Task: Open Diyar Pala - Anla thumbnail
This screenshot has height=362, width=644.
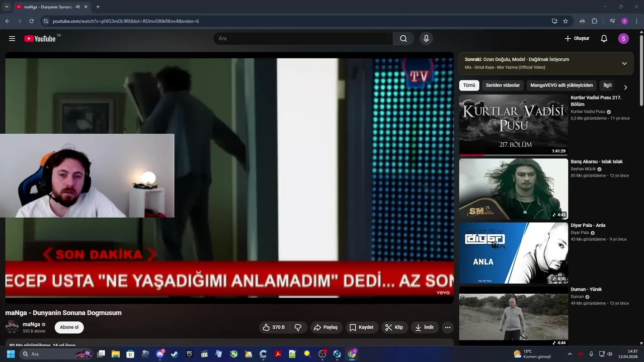Action: tap(513, 253)
